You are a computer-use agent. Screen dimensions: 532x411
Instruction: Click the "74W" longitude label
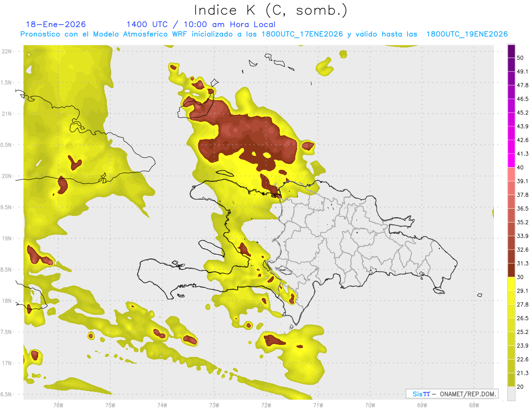pos(162,405)
